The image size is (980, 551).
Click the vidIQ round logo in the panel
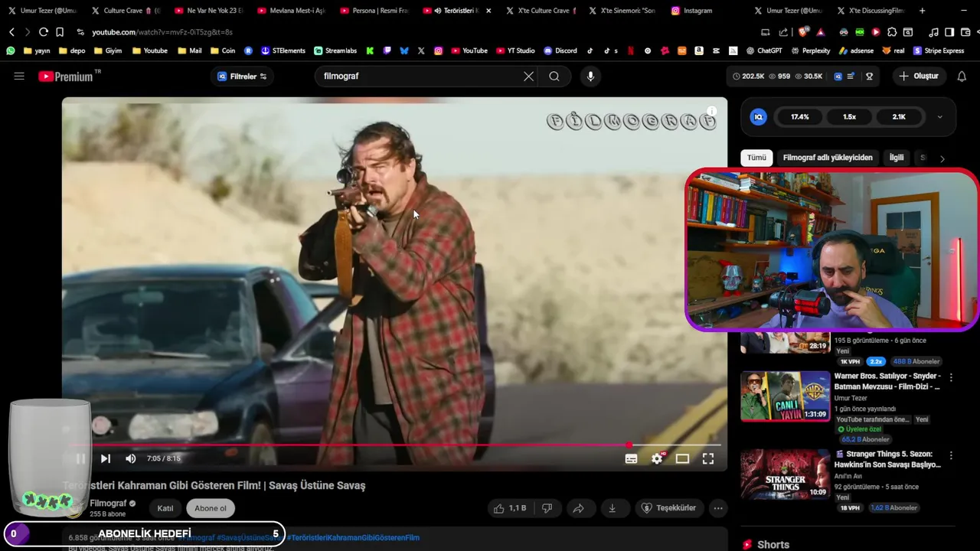pyautogui.click(x=759, y=117)
